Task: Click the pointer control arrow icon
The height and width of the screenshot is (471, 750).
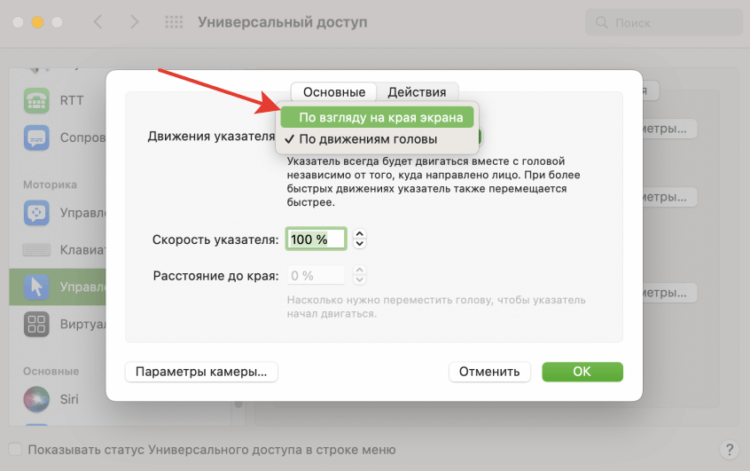Action: [36, 287]
